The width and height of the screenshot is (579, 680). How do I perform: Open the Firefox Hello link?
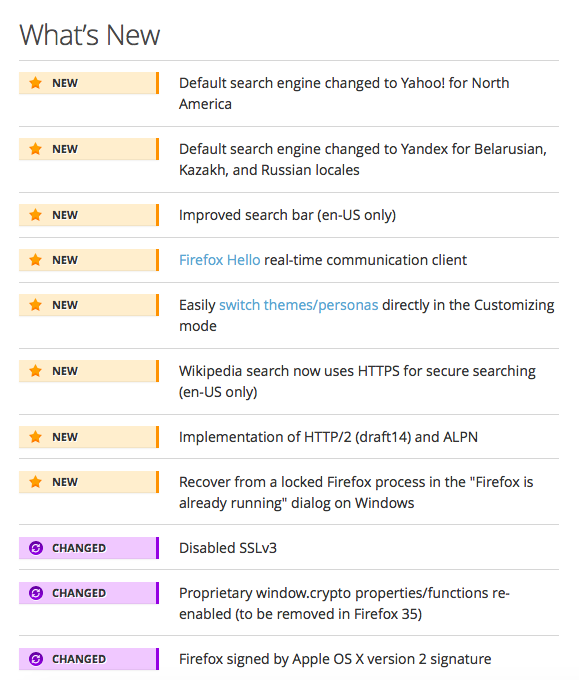click(219, 260)
